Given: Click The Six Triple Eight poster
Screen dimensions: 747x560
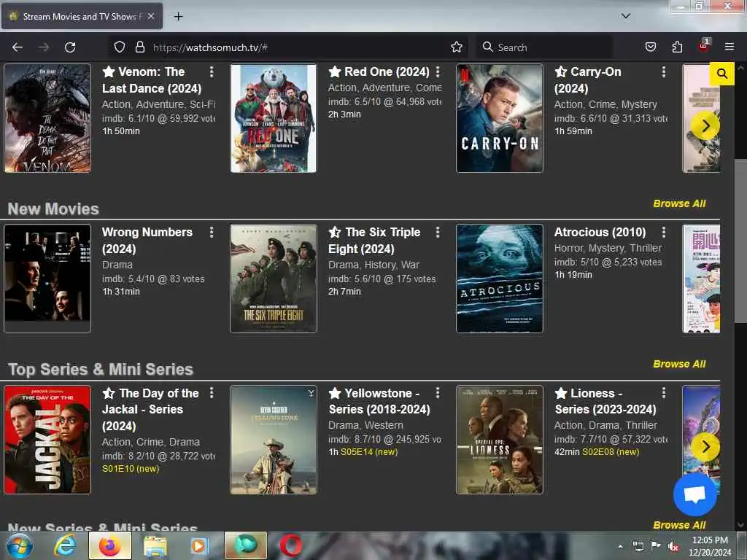Looking at the screenshot, I should [274, 279].
